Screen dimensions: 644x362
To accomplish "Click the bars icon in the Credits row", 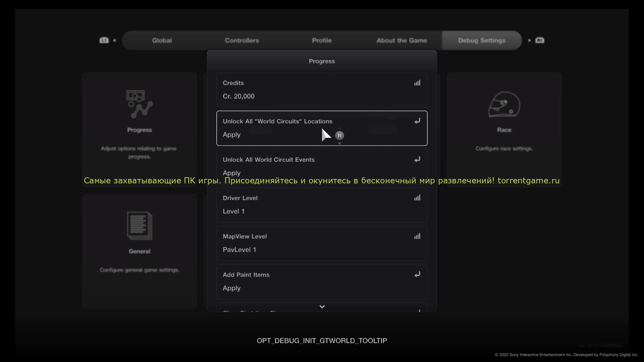I will (417, 83).
